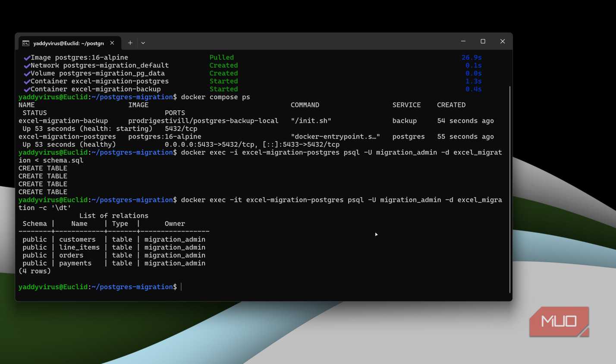Click the first 'CREATE TABLE' output line
The height and width of the screenshot is (364, 616).
tap(43, 168)
